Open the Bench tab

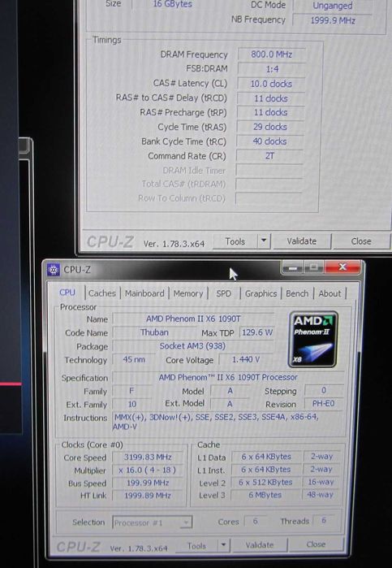coord(297,293)
